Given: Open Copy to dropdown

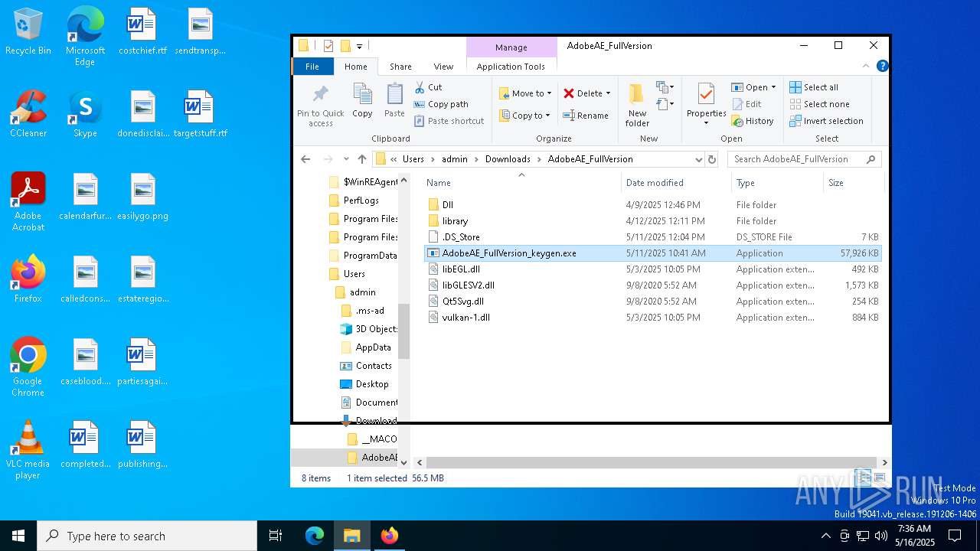Looking at the screenshot, I should pos(525,116).
